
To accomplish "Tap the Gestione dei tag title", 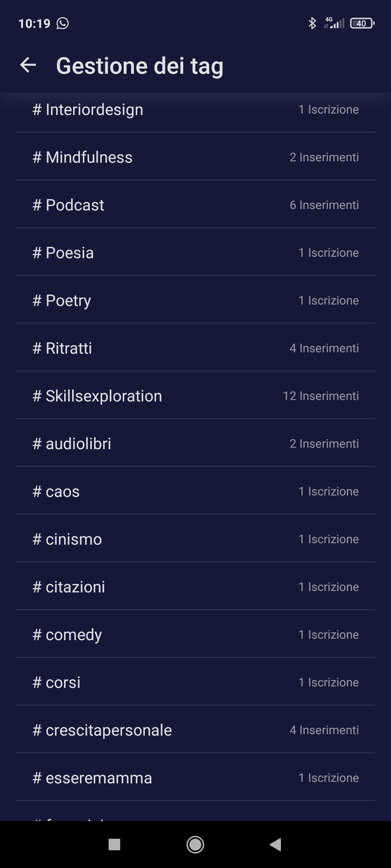I will [139, 66].
